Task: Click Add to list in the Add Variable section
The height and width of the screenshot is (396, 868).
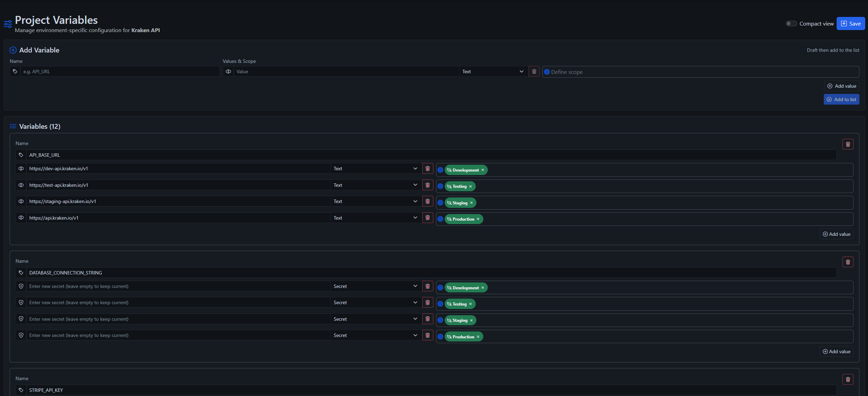Action: click(x=841, y=99)
